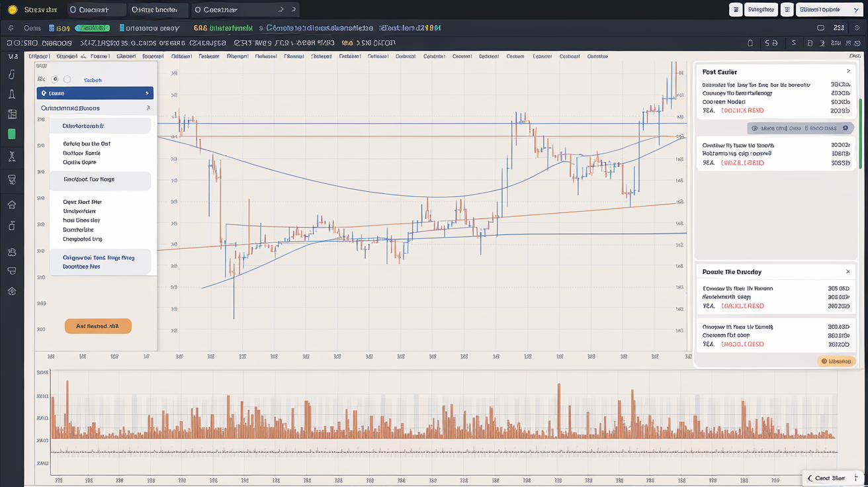Click the gold coin logo icon
The height and width of the screenshot is (487, 868).
11,9
